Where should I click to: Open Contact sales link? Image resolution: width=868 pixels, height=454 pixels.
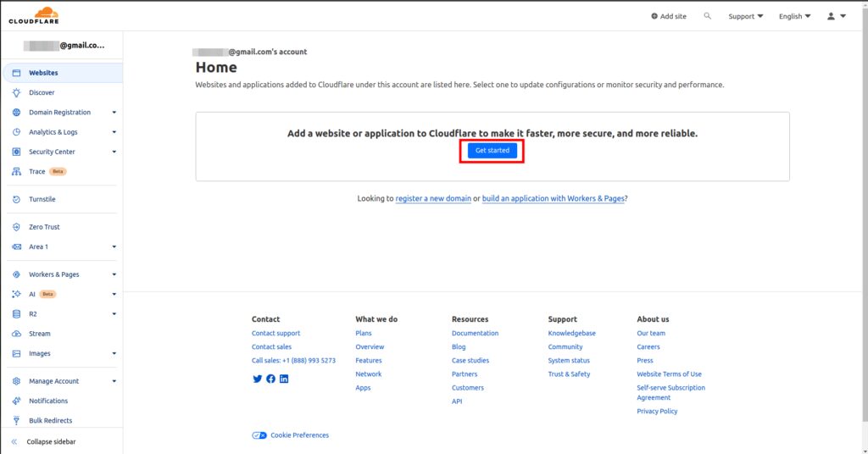[271, 347]
